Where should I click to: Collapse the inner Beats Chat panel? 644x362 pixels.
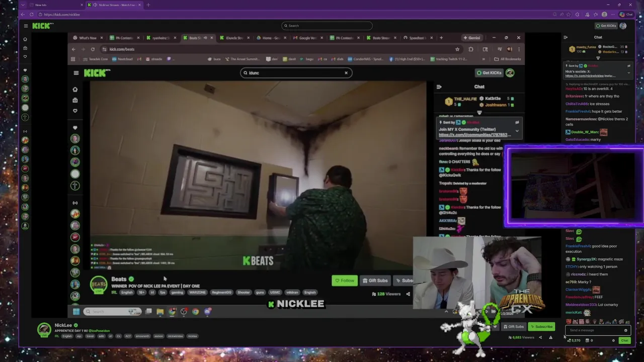(x=439, y=87)
